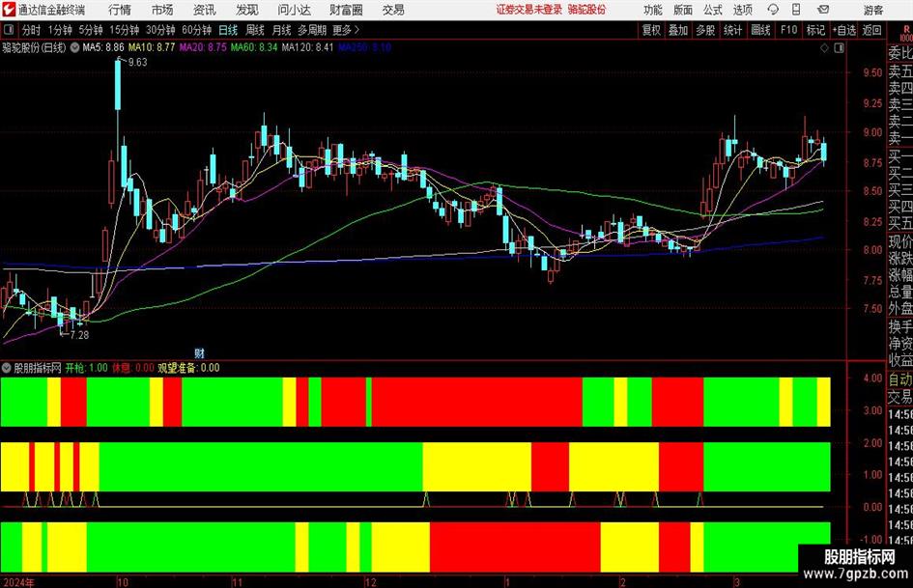Click the customer service headset icon
Screen dimensions: 913x588
click(773, 10)
